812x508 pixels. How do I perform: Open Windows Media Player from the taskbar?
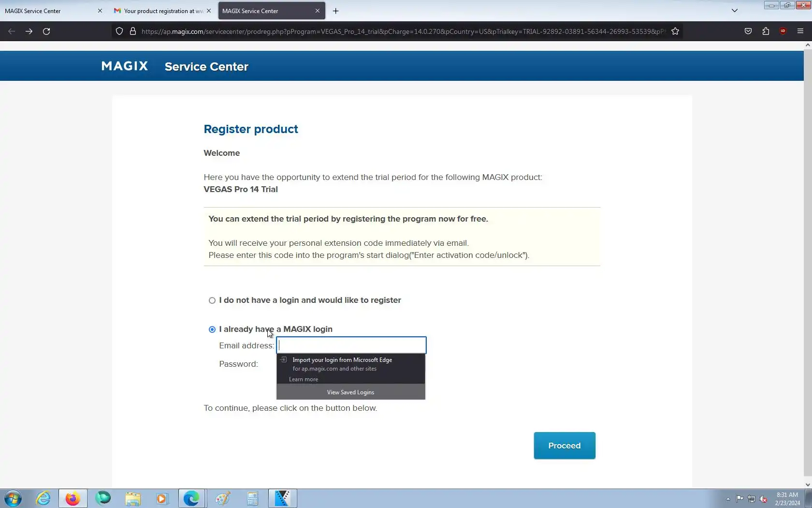[162, 498]
